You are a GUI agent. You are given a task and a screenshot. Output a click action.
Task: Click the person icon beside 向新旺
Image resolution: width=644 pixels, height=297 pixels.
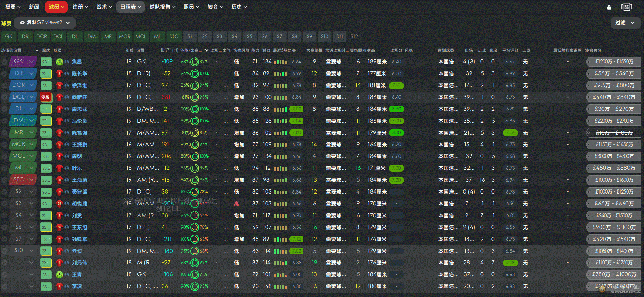(x=67, y=98)
